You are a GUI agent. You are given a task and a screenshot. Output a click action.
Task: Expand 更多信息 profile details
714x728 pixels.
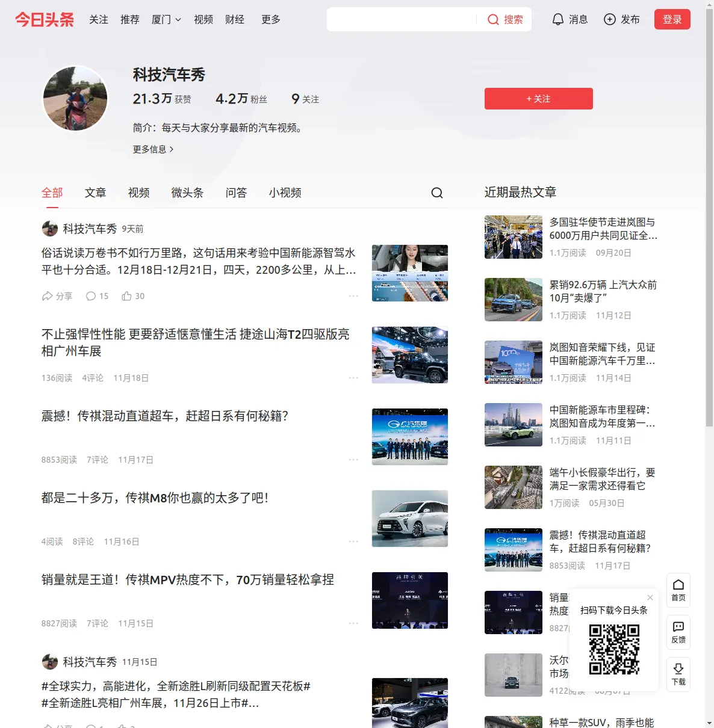[x=154, y=149]
